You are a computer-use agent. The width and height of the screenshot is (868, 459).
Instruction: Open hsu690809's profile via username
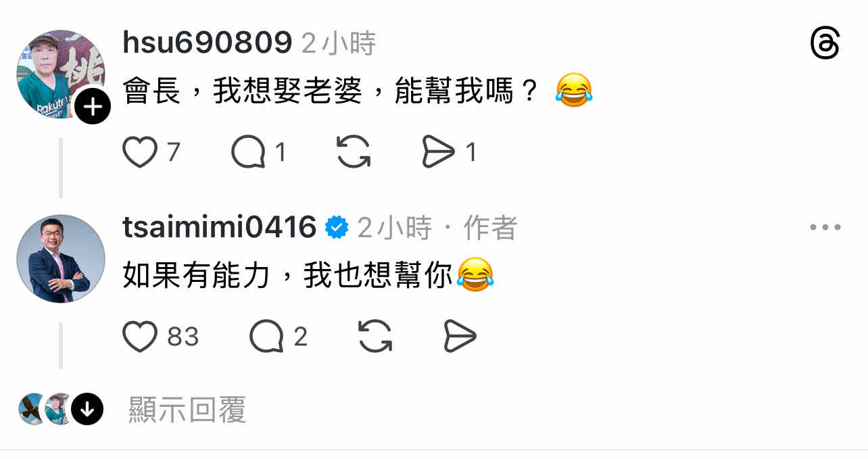208,44
